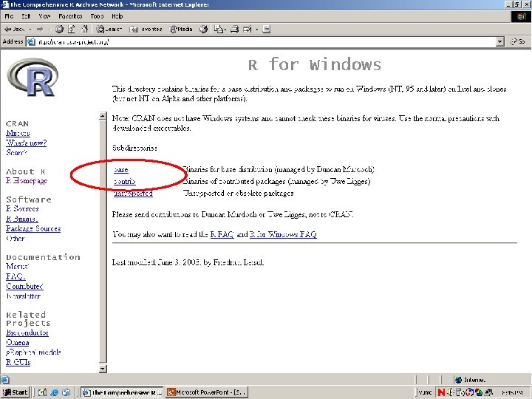The width and height of the screenshot is (532, 399).
Task: Open the Favorites toolbar button
Action: (x=146, y=29)
